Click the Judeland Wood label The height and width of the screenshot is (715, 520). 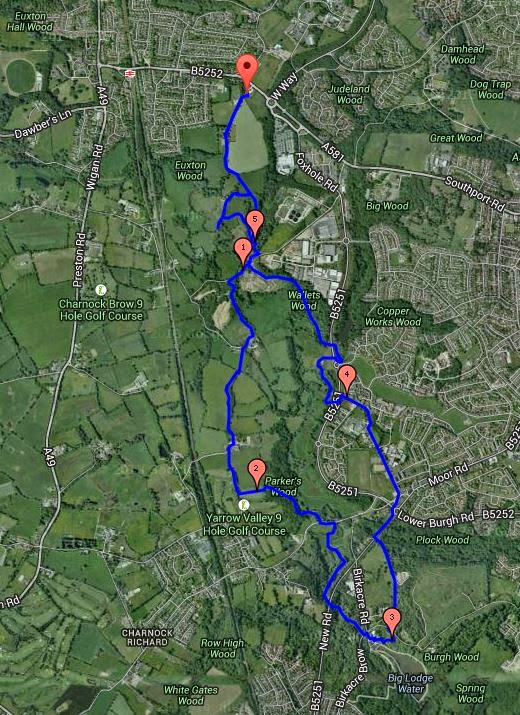[x=349, y=94]
